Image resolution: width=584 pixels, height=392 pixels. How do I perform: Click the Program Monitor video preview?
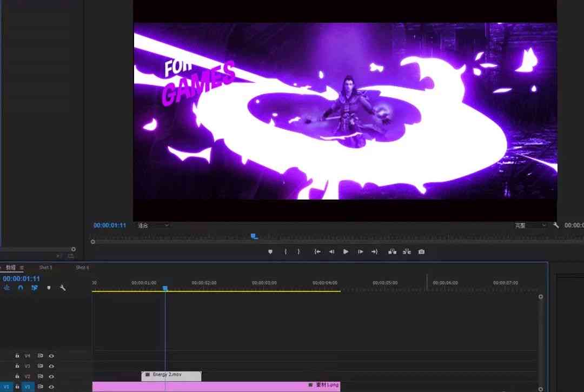coord(345,111)
